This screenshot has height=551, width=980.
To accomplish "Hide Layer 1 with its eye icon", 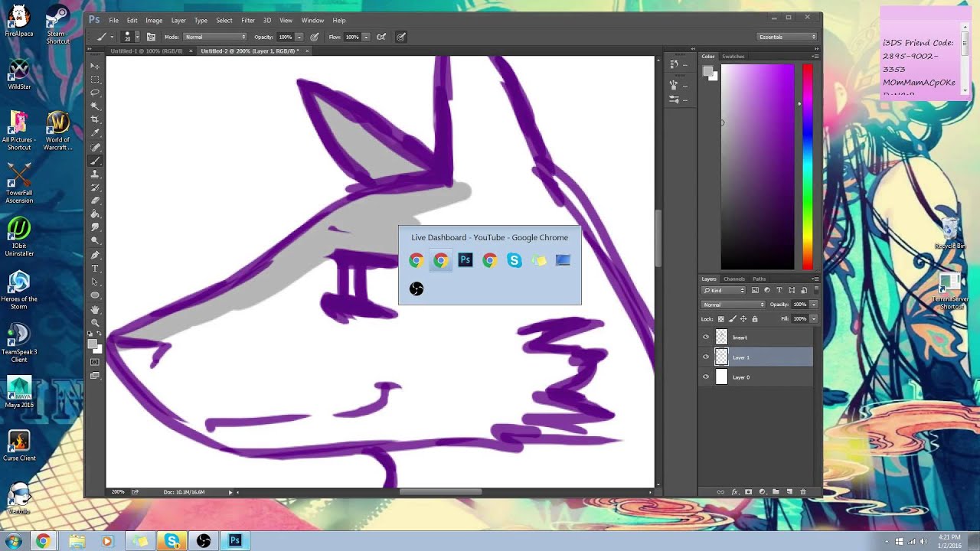I will click(706, 357).
